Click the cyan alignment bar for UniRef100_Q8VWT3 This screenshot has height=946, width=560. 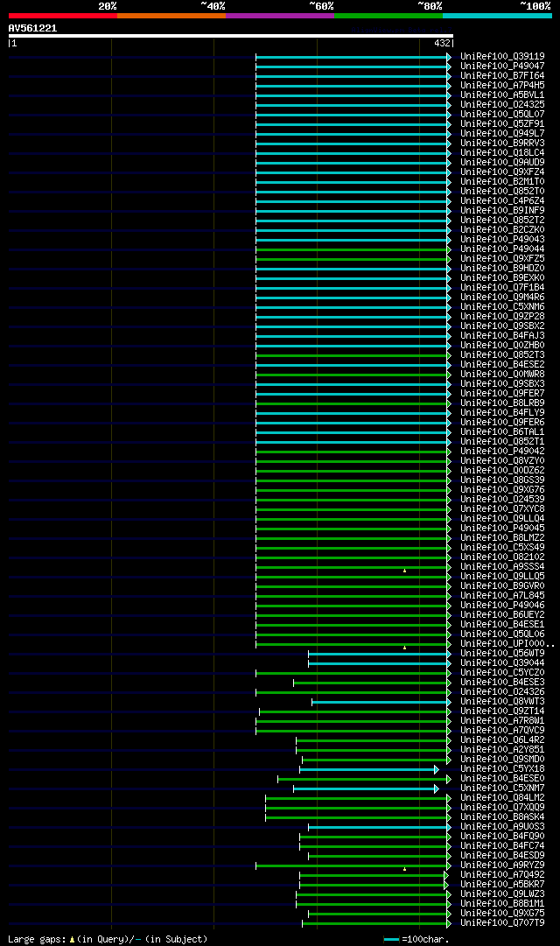[380, 702]
